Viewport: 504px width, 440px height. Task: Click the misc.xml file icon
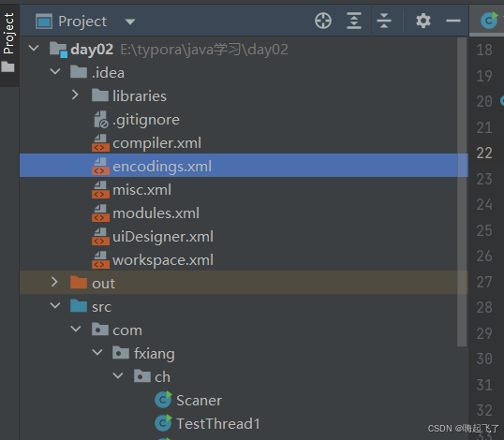pos(100,190)
